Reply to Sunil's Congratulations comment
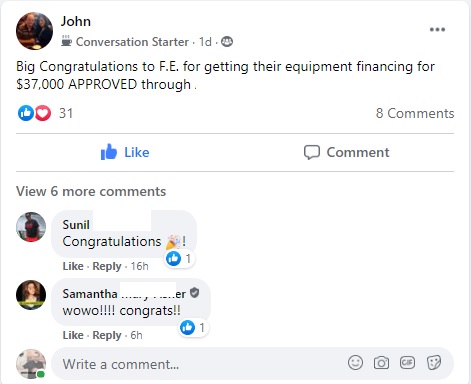471x384 pixels. click(x=107, y=266)
